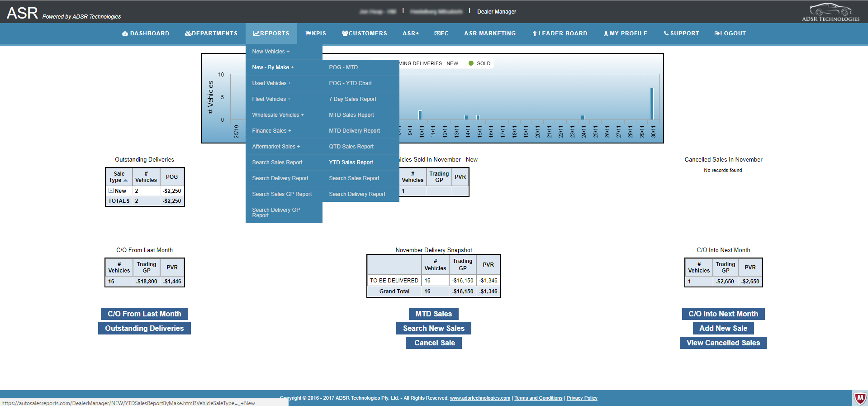Click the View Cancelled Sales button
Screen dimensions: 868x406
(723, 343)
